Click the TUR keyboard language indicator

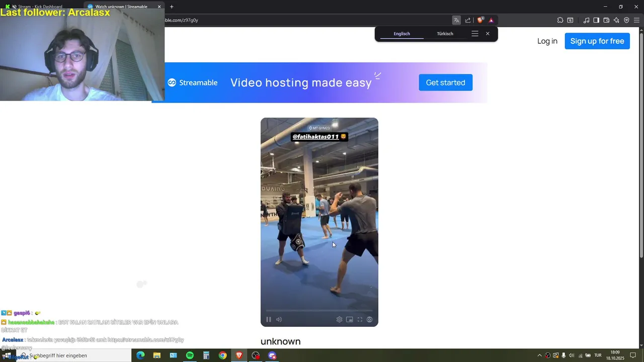point(598,355)
